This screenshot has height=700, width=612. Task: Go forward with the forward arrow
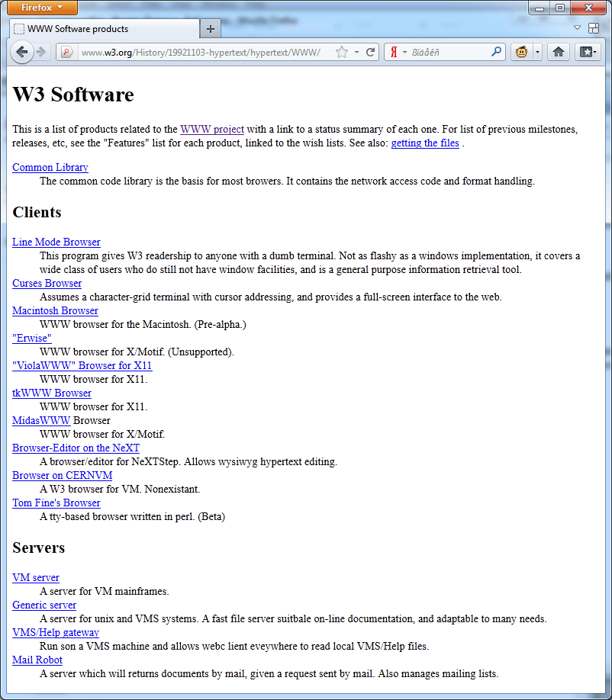click(41, 52)
